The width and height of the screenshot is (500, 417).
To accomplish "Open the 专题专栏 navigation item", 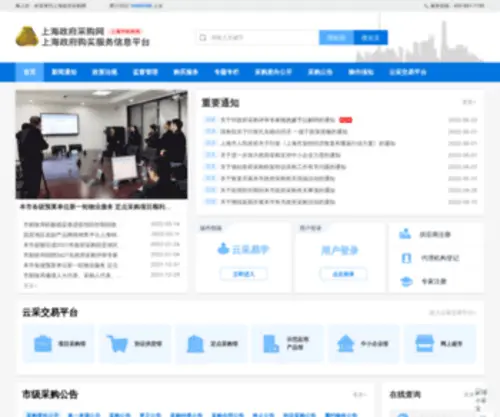I will 227,72.
